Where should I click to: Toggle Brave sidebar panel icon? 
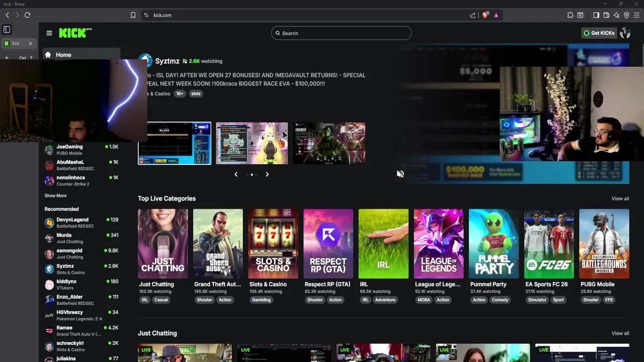pos(596,15)
